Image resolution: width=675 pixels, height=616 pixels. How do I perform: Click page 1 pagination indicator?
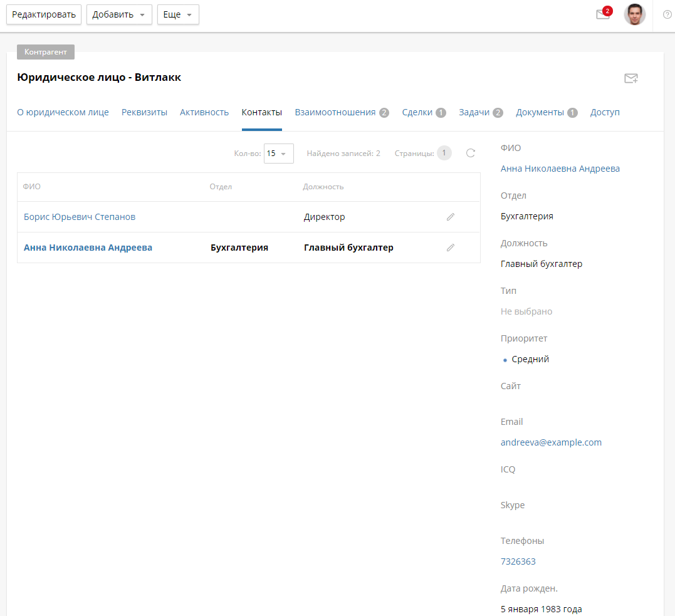[x=444, y=153]
